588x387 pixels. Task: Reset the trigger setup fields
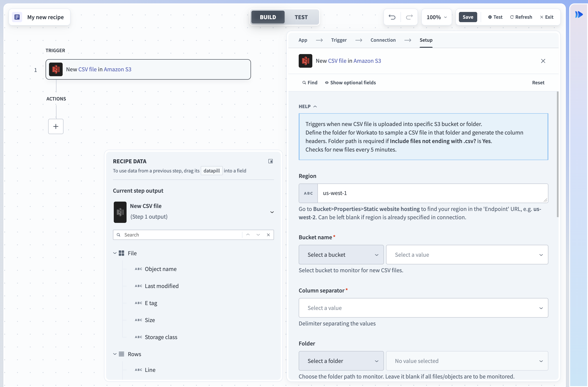[x=538, y=83]
